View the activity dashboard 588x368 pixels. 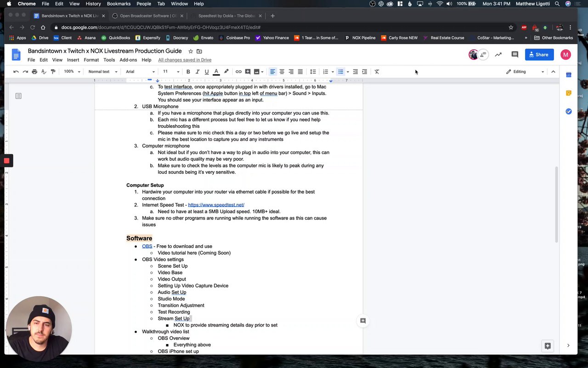pos(498,55)
